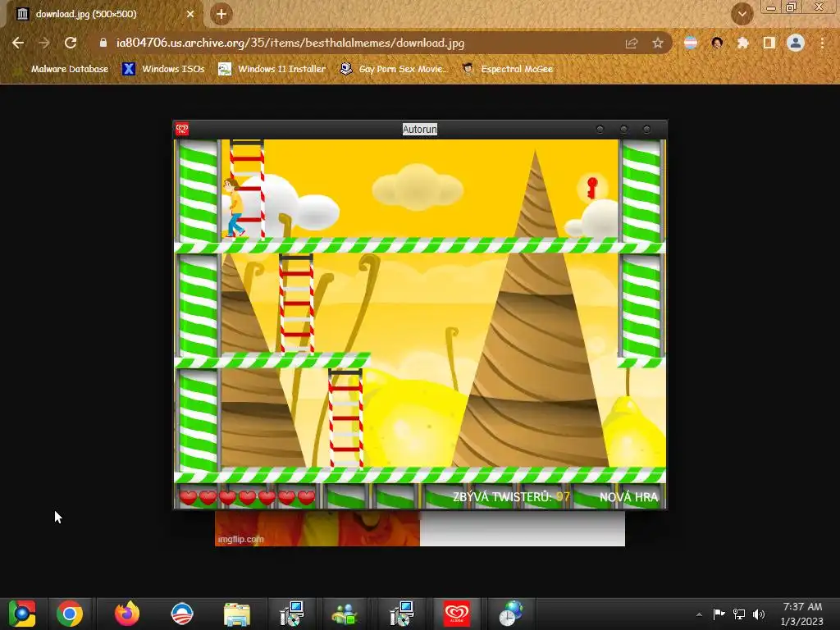Click the 7:37 AM clock in taskbar
This screenshot has height=630, width=840.
(802, 606)
